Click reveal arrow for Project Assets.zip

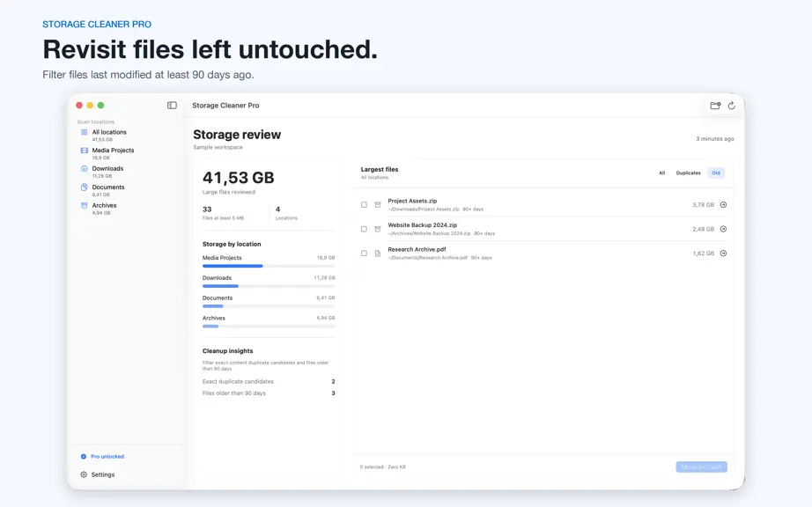click(x=723, y=205)
